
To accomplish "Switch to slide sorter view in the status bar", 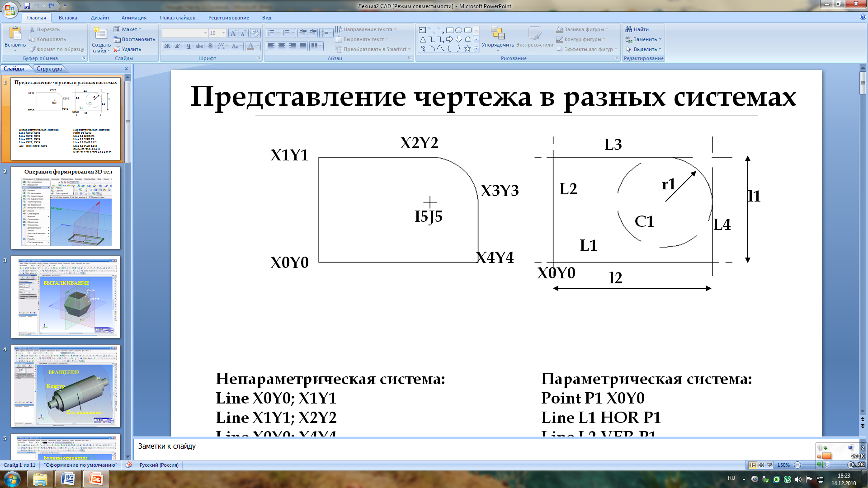I will click(x=761, y=465).
